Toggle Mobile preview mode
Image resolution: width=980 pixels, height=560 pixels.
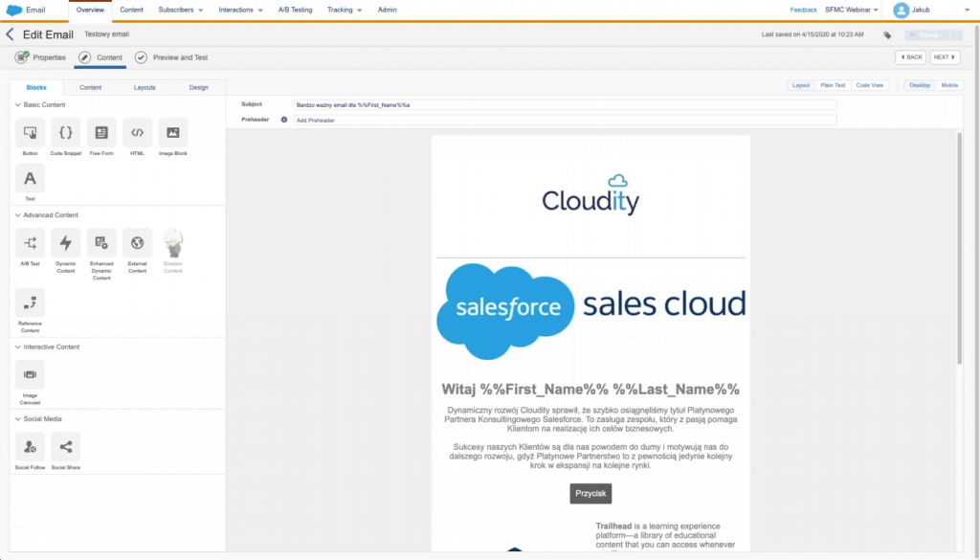point(949,85)
